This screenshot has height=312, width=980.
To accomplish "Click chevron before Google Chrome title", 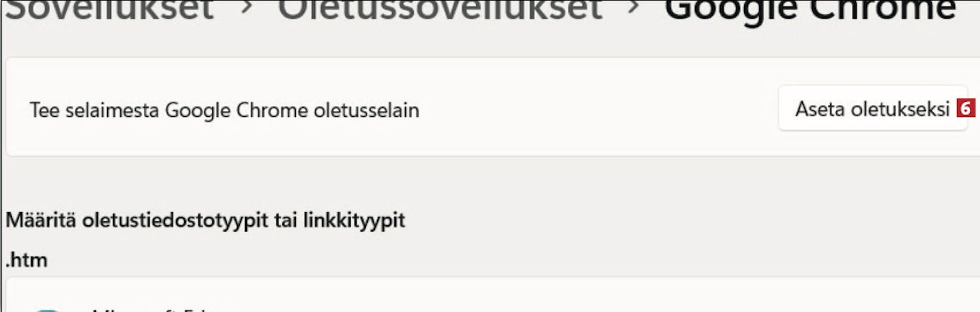I will [633, 9].
